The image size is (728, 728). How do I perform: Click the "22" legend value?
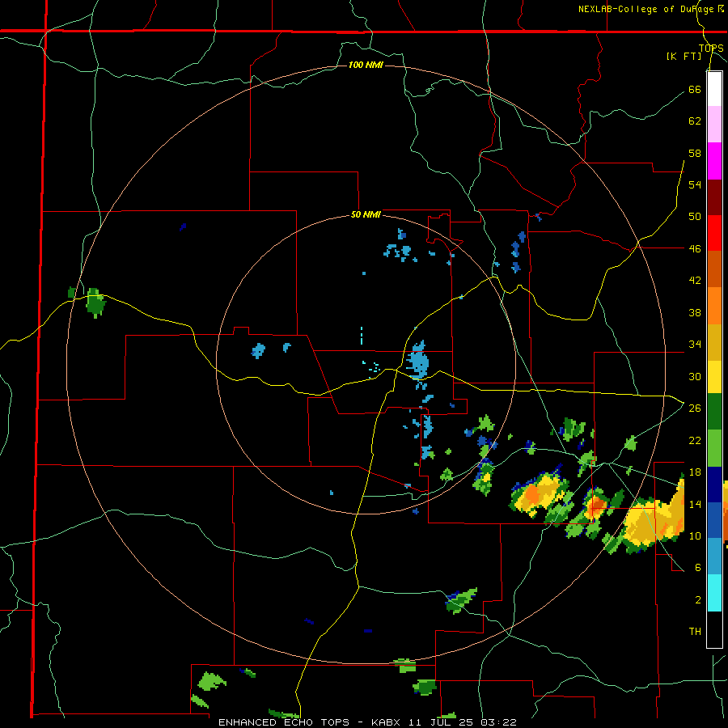[695, 440]
